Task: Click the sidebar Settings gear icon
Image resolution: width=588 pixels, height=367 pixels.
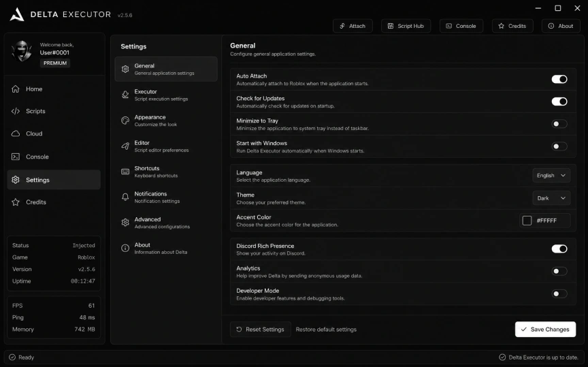Action: [x=16, y=180]
